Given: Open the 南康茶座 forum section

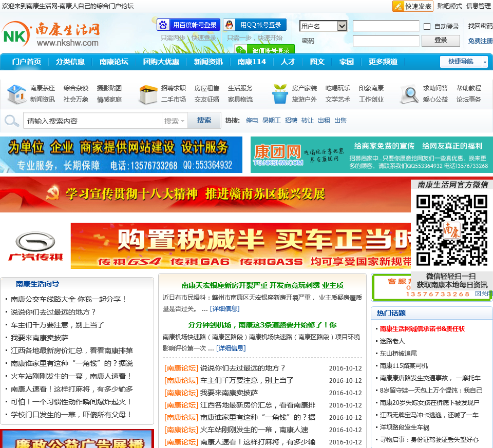Looking at the screenshot, I should (x=43, y=88).
